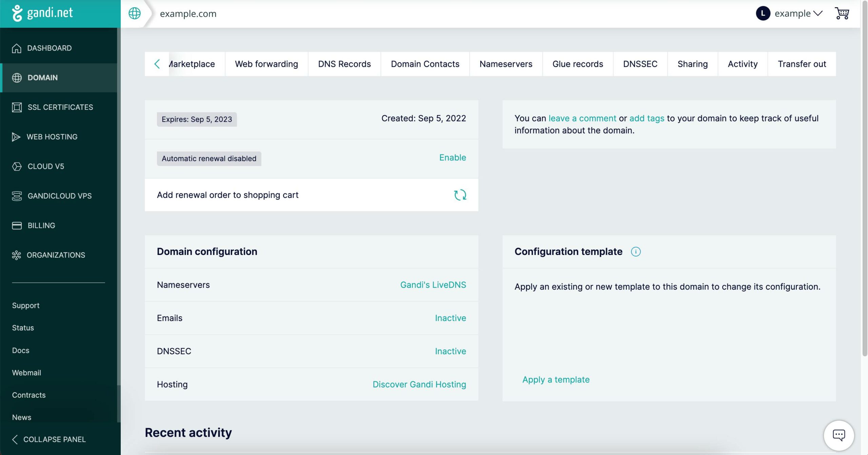The image size is (868, 455).
Task: Click the example.com breadcrumb text
Action: 188,14
